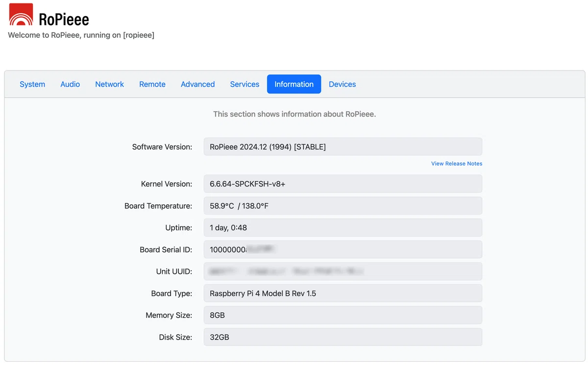Viewport: 588px width, 365px height.
Task: Click the Board Type field
Action: 343,293
